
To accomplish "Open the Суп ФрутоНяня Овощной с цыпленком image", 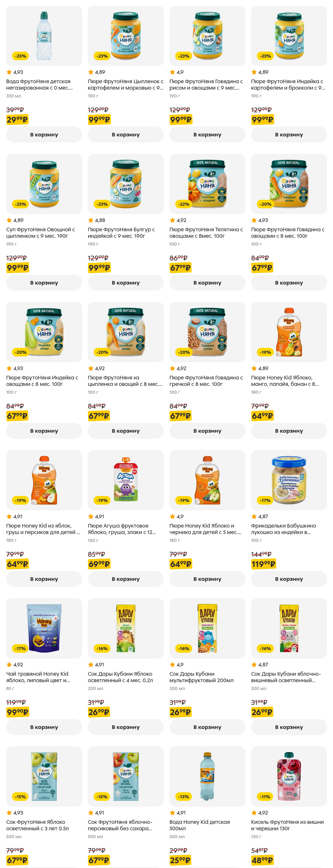I will 44,184.
